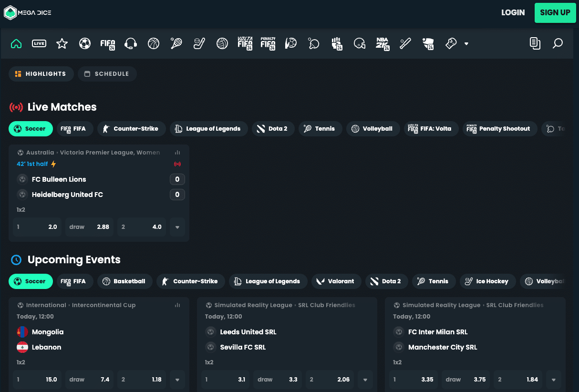Screen dimensions: 579x392
Task: Open Favorites star icon
Action: click(62, 44)
